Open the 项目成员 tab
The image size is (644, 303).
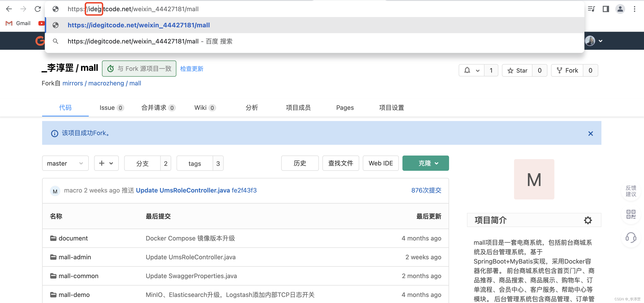coord(298,108)
